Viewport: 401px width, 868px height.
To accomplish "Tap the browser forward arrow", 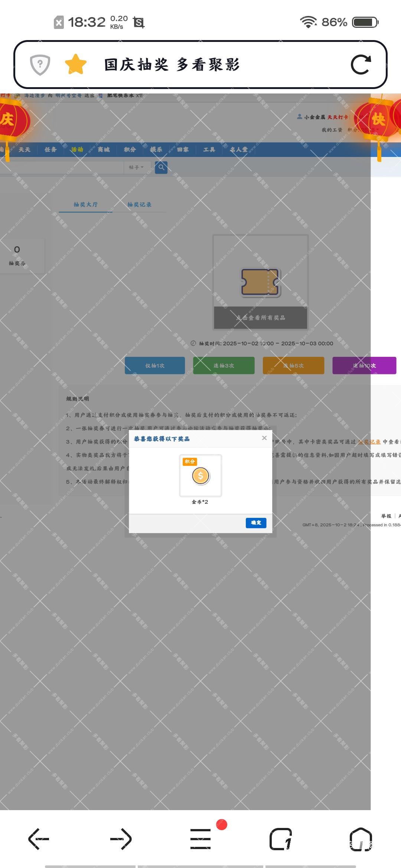I will [x=121, y=839].
